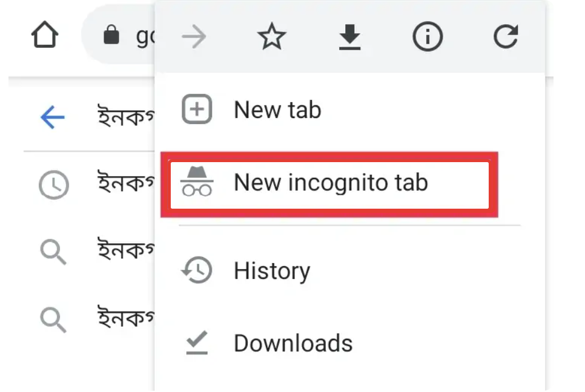Tap the Home icon
The width and height of the screenshot is (585, 392).
45,34
